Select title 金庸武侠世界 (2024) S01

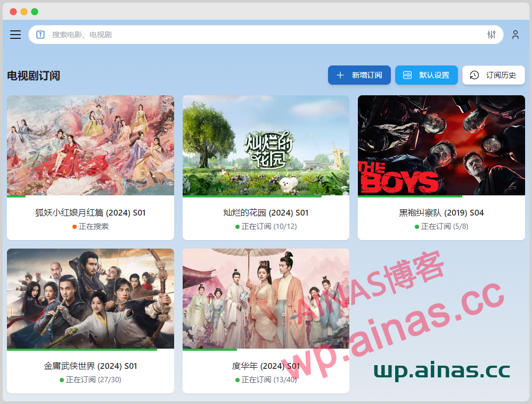tap(91, 366)
